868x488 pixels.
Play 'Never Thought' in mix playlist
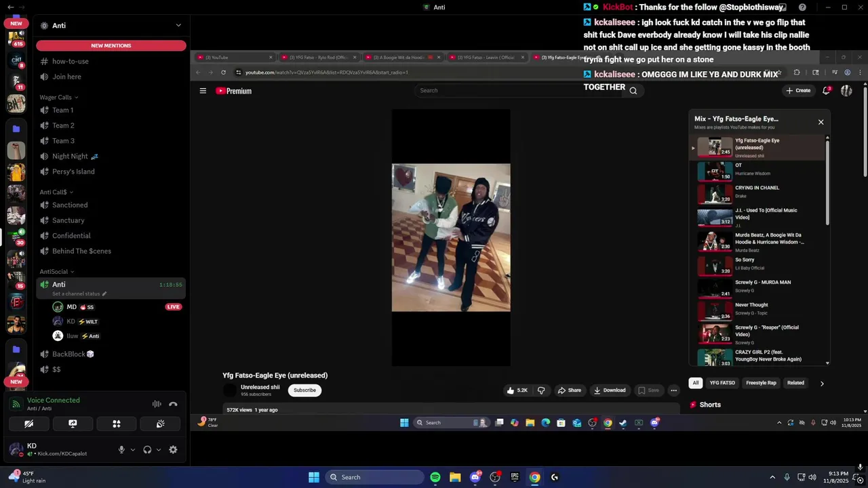point(758,310)
